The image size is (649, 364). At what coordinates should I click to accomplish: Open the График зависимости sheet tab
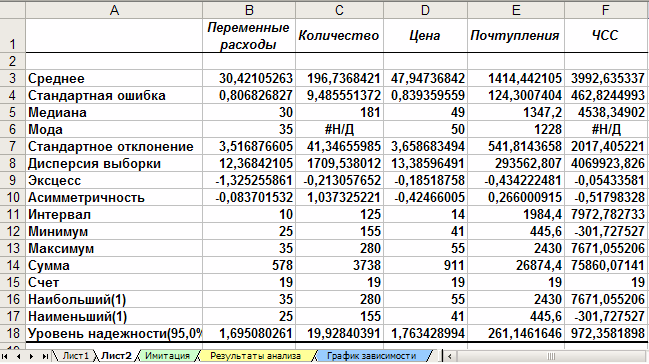click(371, 356)
